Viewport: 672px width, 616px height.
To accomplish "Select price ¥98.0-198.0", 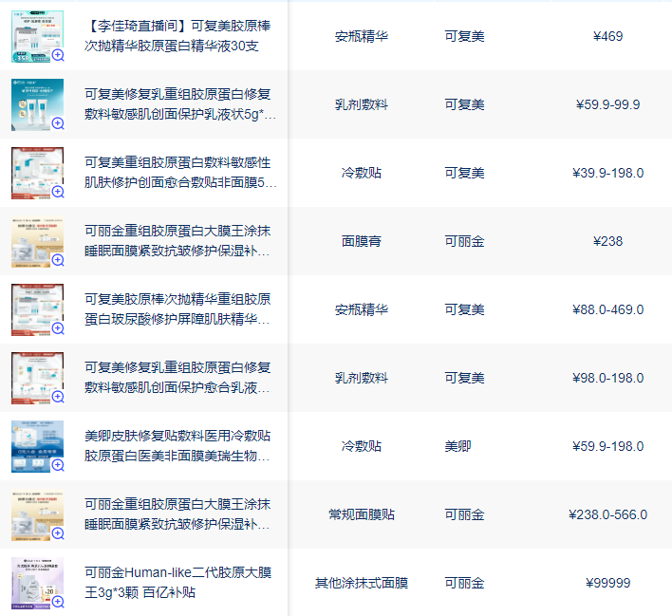I will pyautogui.click(x=607, y=378).
